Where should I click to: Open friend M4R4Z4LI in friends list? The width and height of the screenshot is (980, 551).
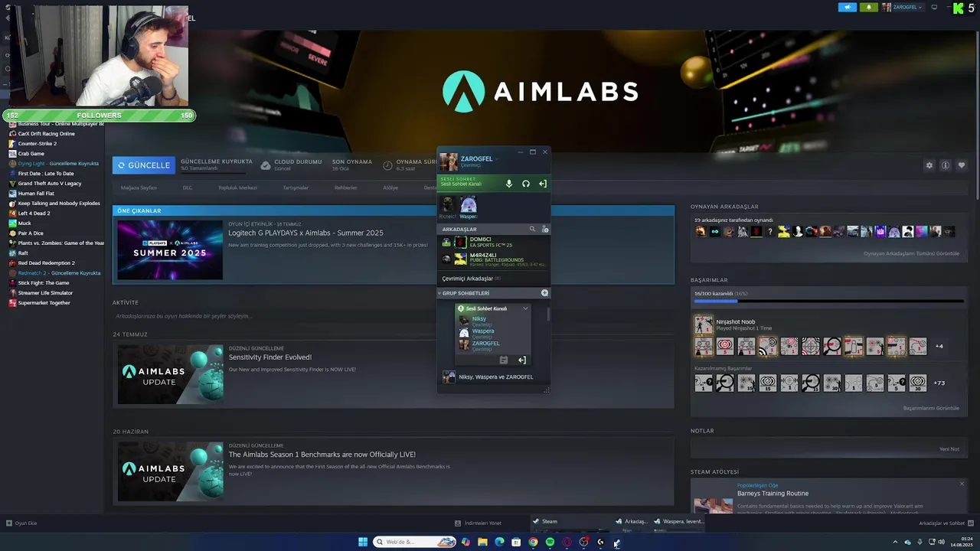point(493,259)
